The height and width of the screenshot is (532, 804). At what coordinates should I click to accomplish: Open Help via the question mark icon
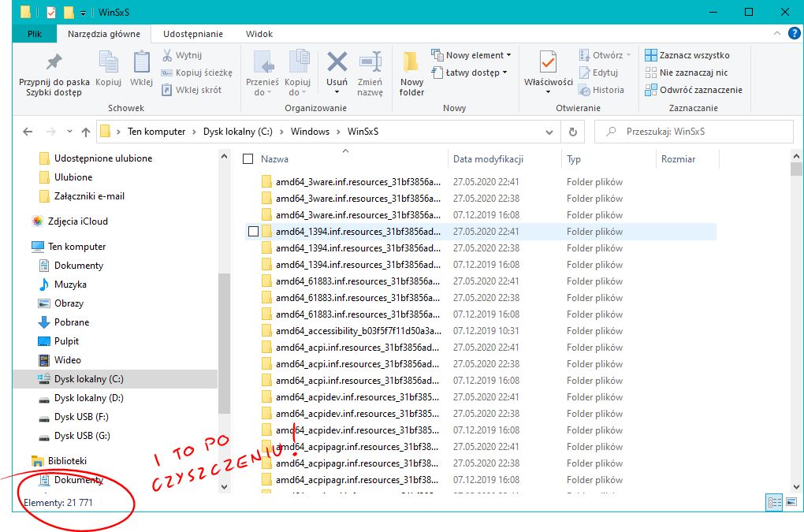coord(794,33)
